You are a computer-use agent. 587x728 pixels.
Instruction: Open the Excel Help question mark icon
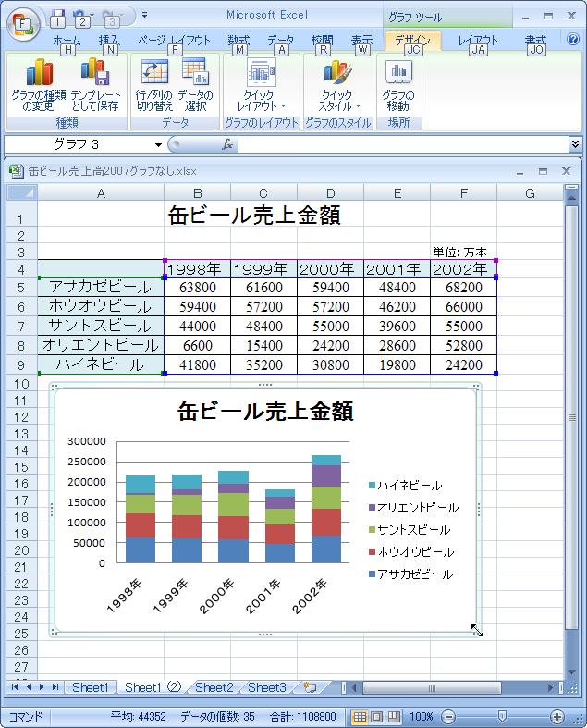pos(573,40)
